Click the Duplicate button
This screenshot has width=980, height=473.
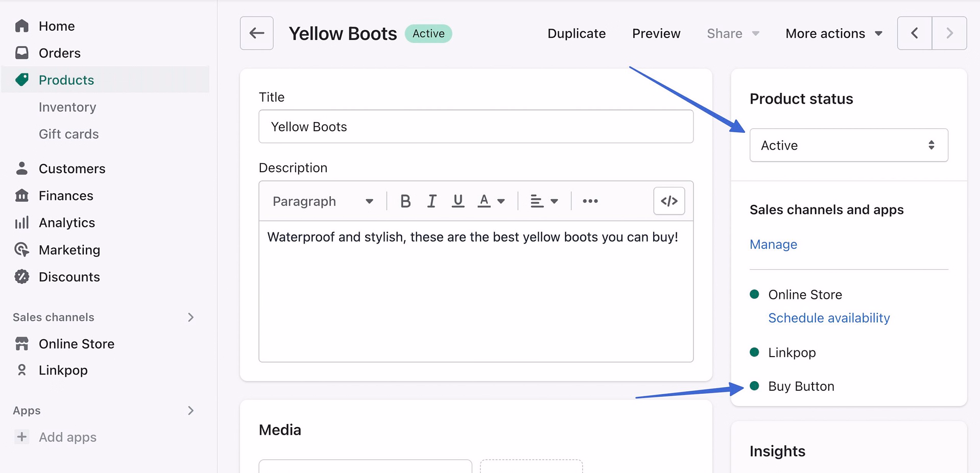[x=576, y=33]
